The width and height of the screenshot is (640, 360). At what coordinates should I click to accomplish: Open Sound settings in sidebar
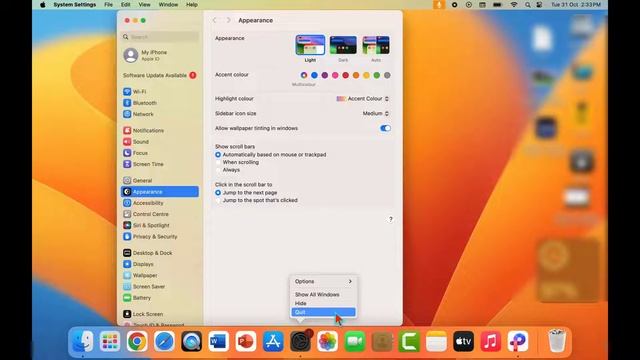pyautogui.click(x=160, y=142)
